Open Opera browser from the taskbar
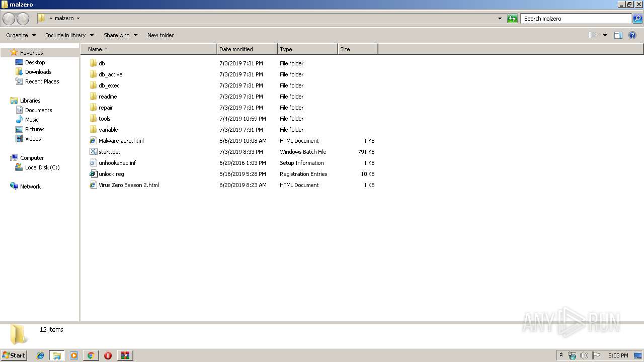This screenshot has height=362, width=644. click(108, 355)
